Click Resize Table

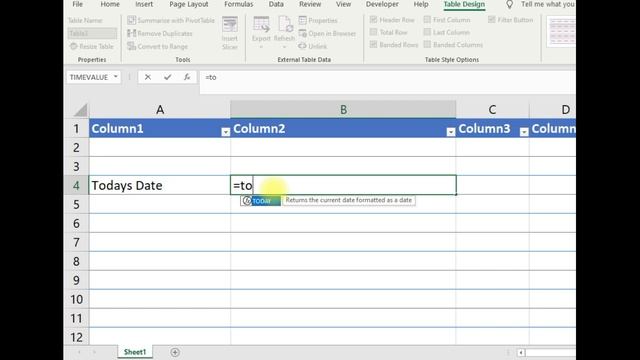(x=92, y=47)
